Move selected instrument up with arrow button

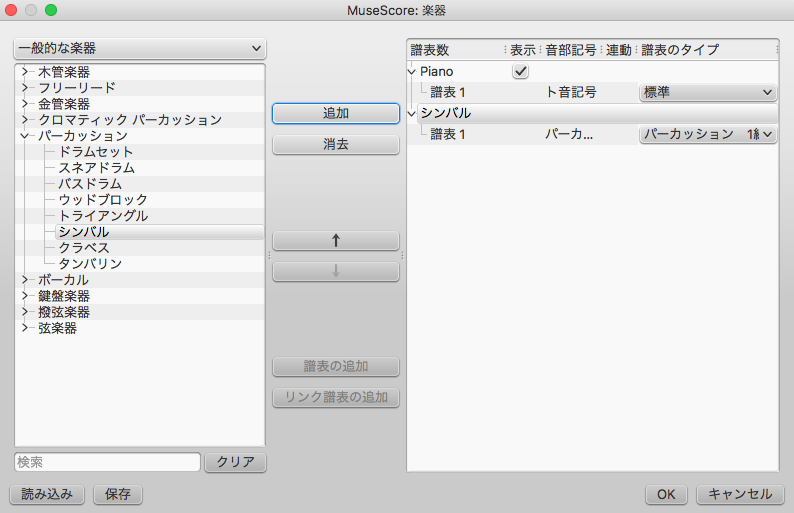(x=336, y=241)
